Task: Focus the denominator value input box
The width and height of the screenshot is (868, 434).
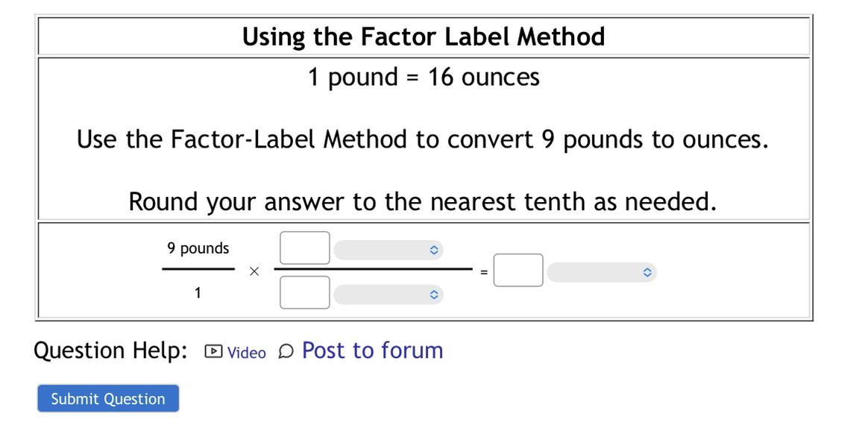Action: click(305, 292)
